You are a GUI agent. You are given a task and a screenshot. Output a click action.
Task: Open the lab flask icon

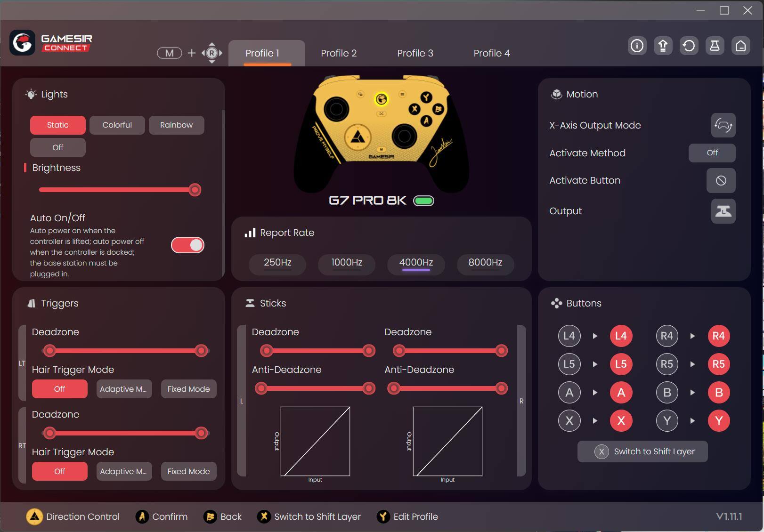[x=715, y=46]
